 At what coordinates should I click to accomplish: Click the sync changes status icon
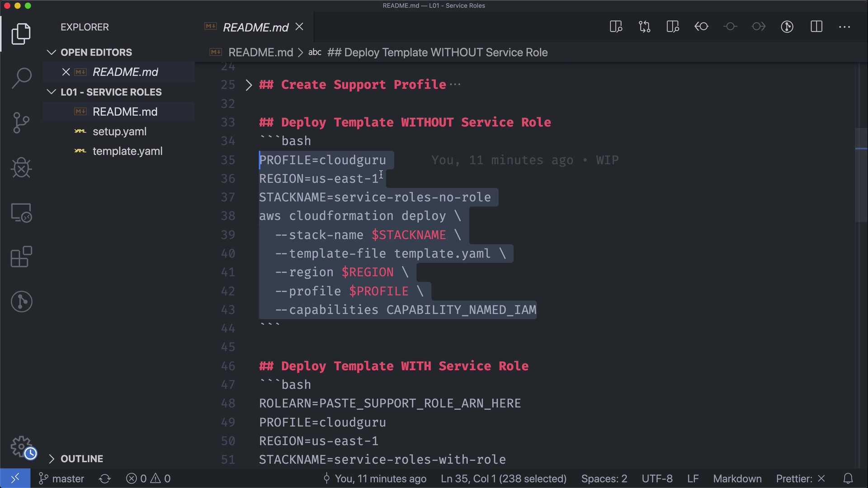(105, 479)
